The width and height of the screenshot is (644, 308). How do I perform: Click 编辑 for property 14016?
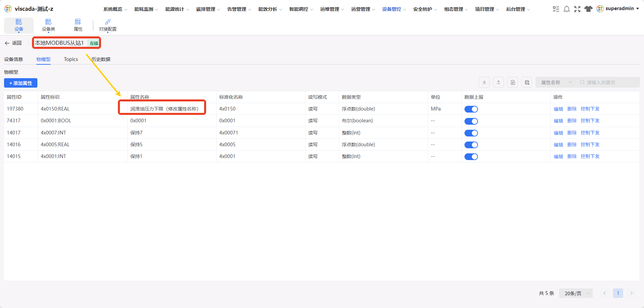(558, 145)
